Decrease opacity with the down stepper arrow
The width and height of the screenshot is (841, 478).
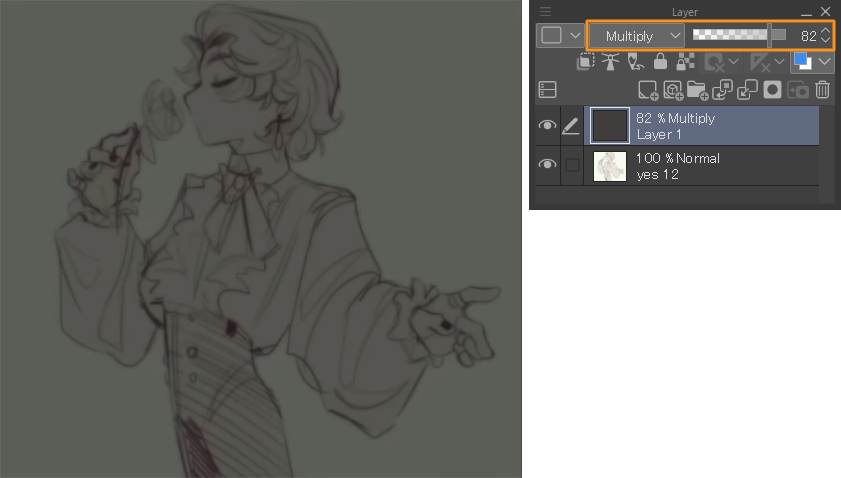(825, 40)
